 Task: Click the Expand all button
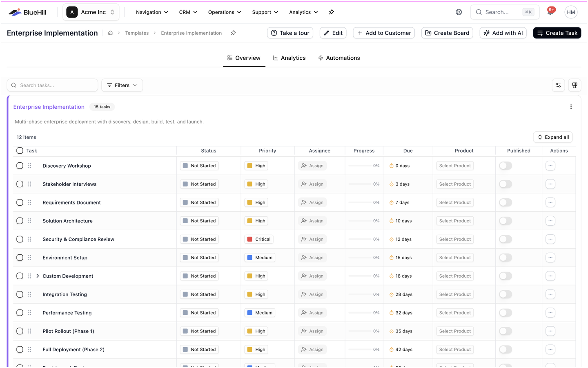tap(553, 137)
